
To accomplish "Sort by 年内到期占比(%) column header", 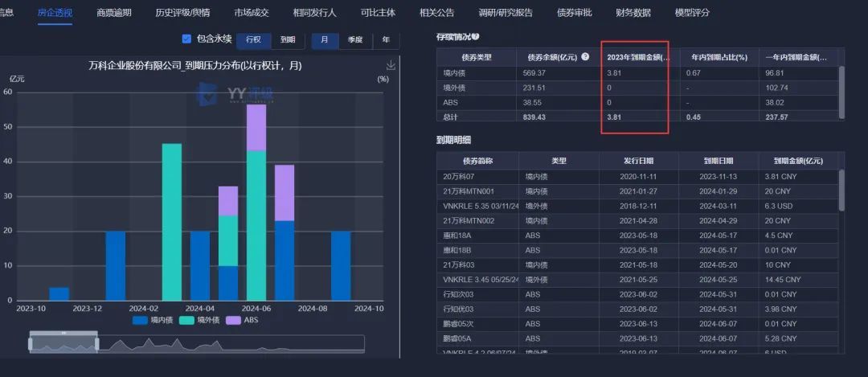I will 719,57.
